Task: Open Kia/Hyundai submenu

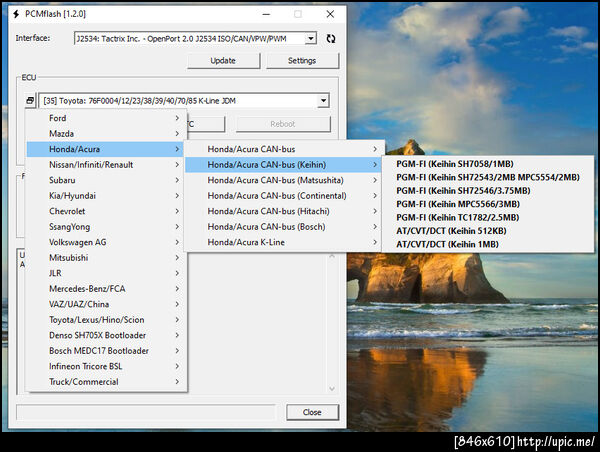Action: click(x=106, y=196)
